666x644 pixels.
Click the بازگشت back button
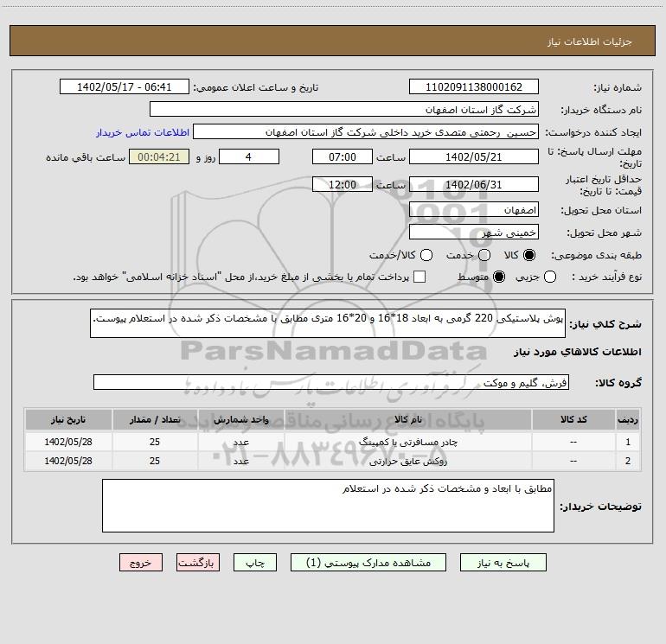coord(198,563)
